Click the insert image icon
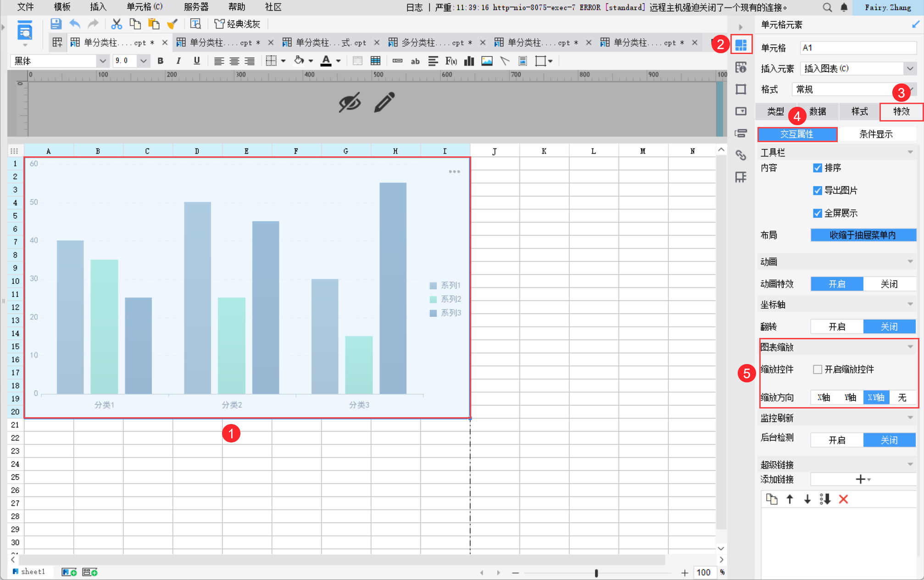Screen dimensions: 924x580 coord(487,61)
